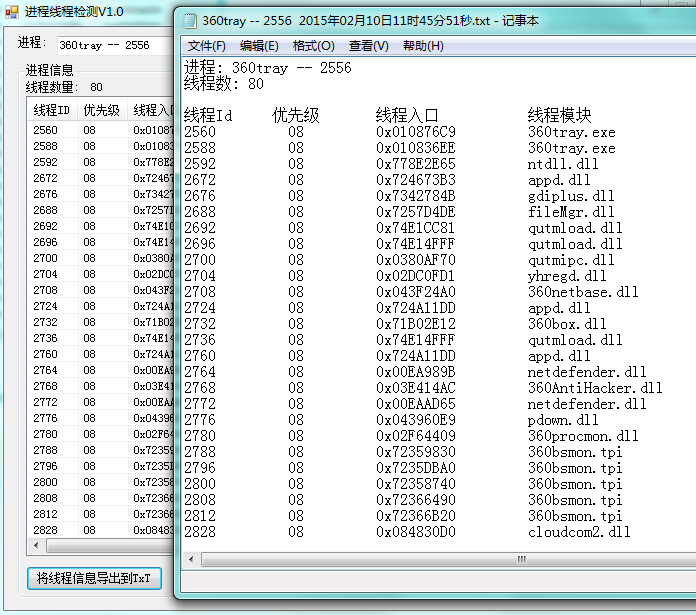
Task: Click qutmipc.dll in Notepad text
Action: (571, 260)
